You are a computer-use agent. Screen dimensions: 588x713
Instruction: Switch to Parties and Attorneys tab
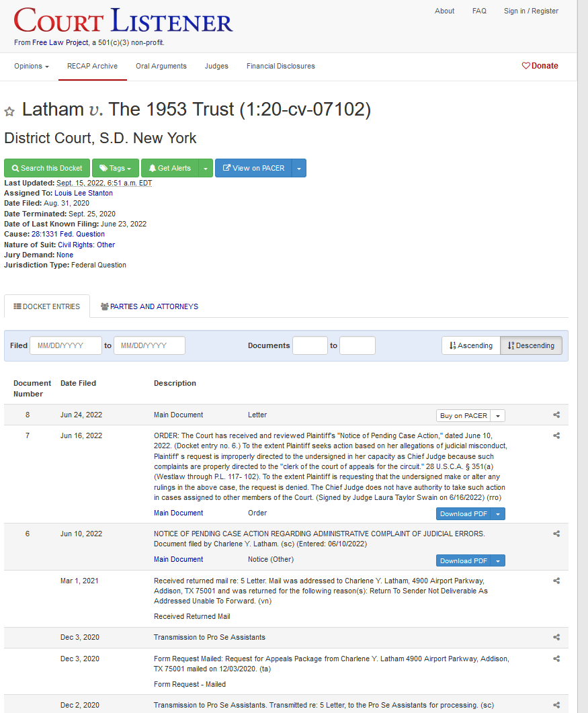[x=149, y=306]
